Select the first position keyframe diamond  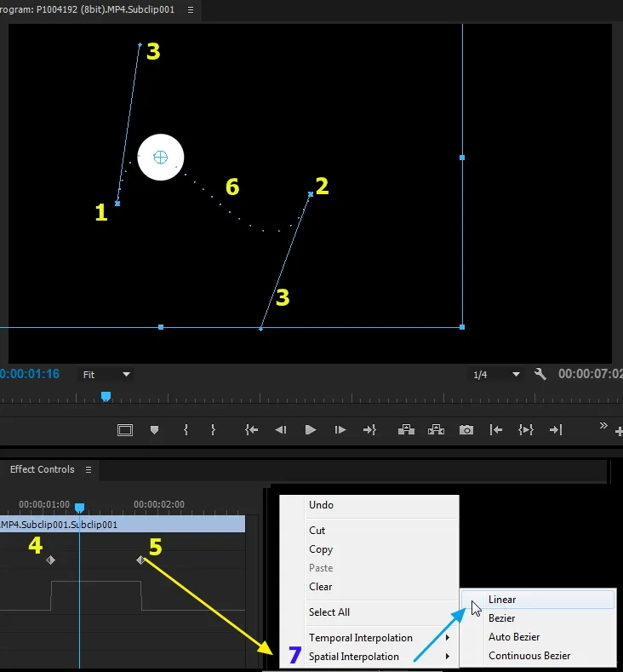50,560
